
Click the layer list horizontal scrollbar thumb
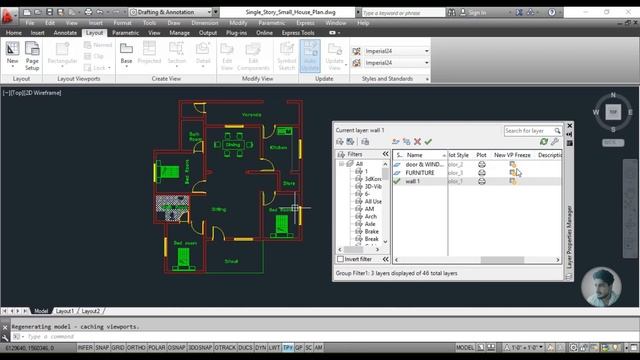pyautogui.click(x=502, y=260)
